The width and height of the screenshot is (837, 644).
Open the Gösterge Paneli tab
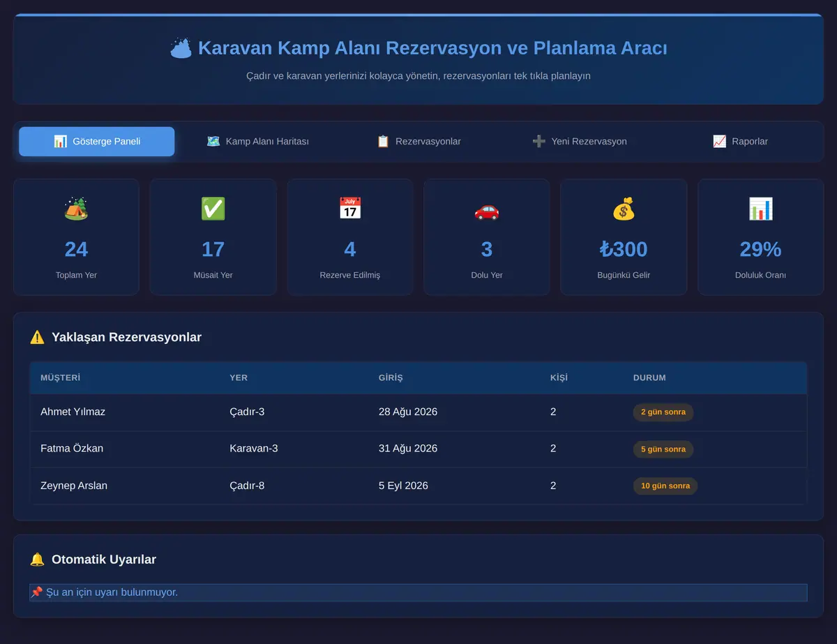96,142
